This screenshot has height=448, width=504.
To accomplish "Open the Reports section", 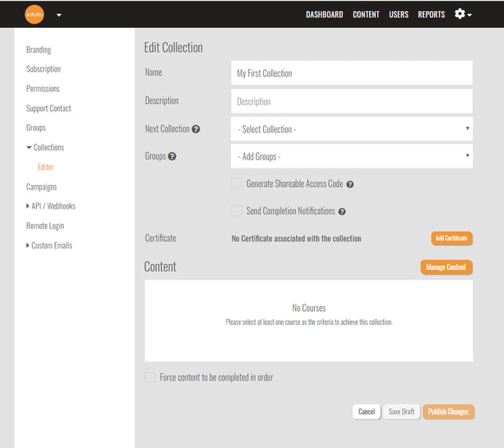I will tap(431, 15).
